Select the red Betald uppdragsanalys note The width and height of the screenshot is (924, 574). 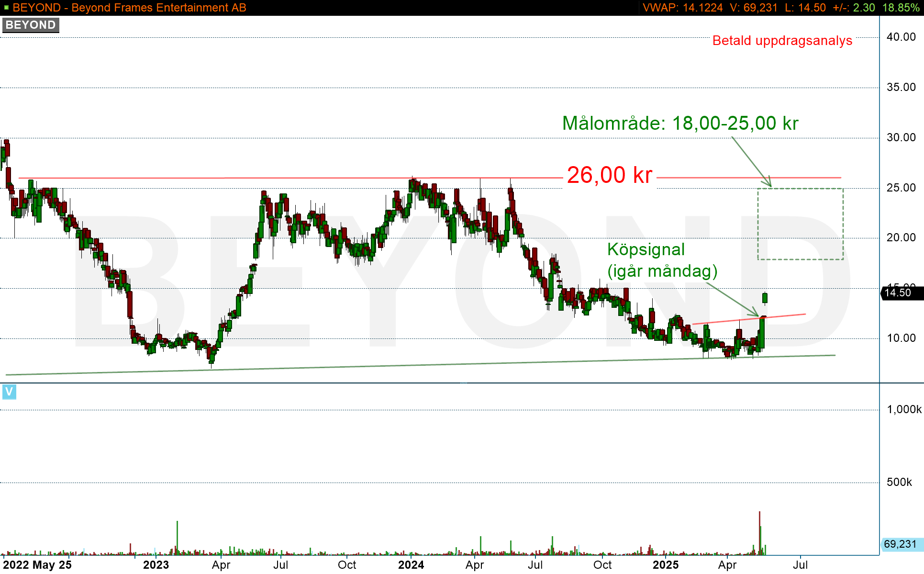coord(782,41)
